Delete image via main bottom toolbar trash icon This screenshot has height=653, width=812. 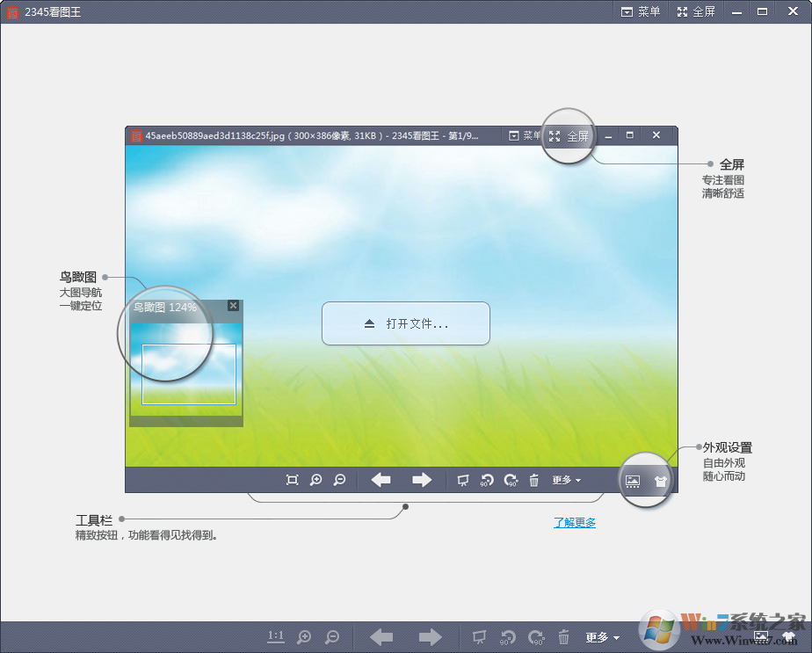(x=564, y=638)
